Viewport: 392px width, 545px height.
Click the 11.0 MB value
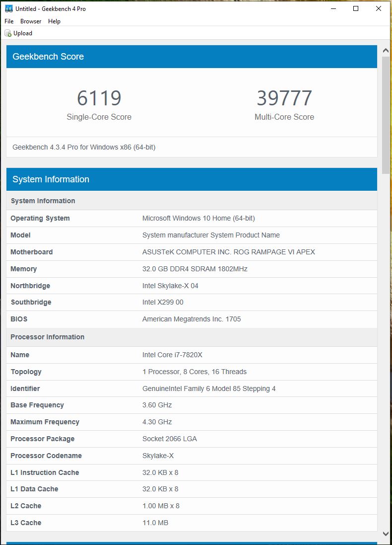pyautogui.click(x=155, y=523)
